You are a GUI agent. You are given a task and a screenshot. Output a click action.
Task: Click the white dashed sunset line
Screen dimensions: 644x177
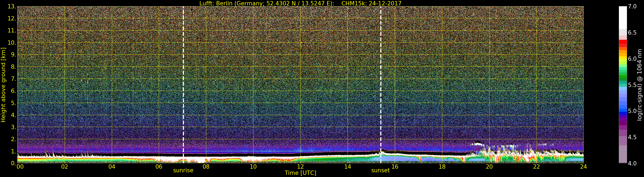point(381,75)
